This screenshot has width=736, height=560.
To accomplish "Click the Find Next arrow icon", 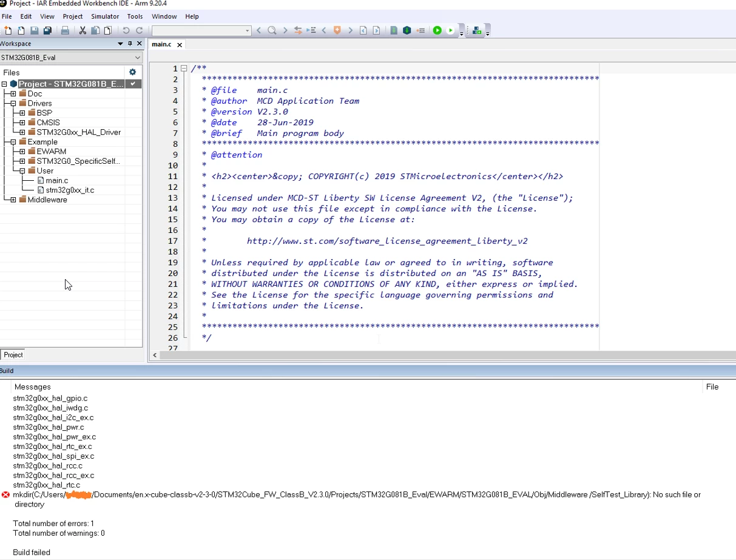I will point(285,30).
